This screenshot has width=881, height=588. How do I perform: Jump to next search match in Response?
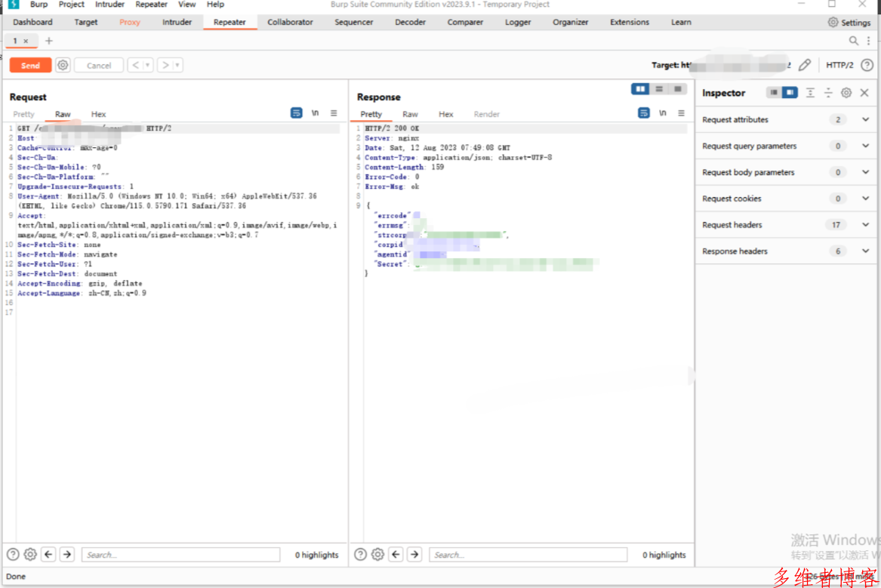click(414, 555)
